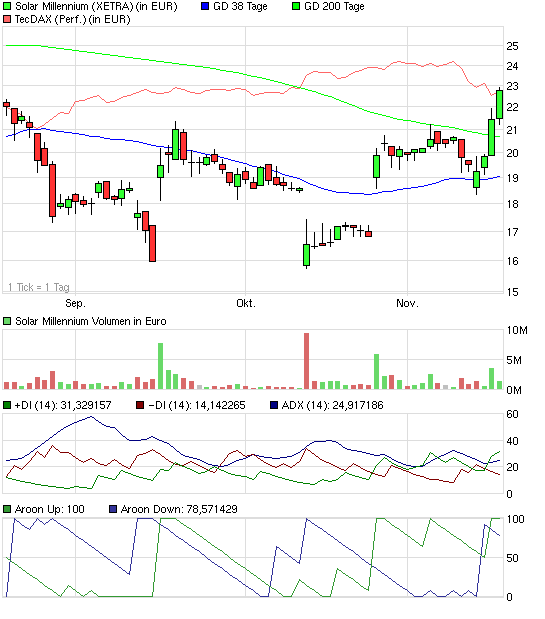Click the price axis label 18
This screenshot has width=545, height=619.
[x=512, y=204]
